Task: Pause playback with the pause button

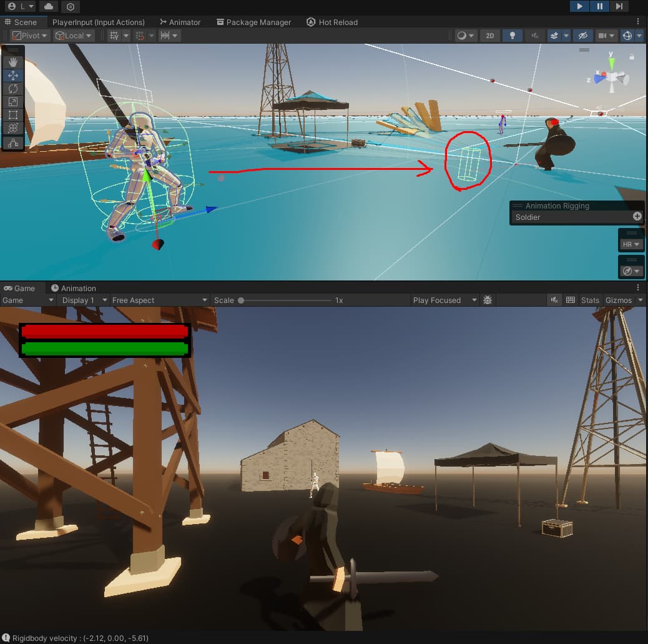Action: [x=599, y=6]
